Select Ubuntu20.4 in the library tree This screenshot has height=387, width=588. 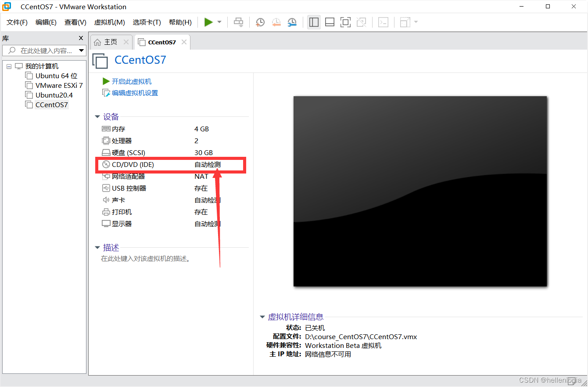point(53,95)
